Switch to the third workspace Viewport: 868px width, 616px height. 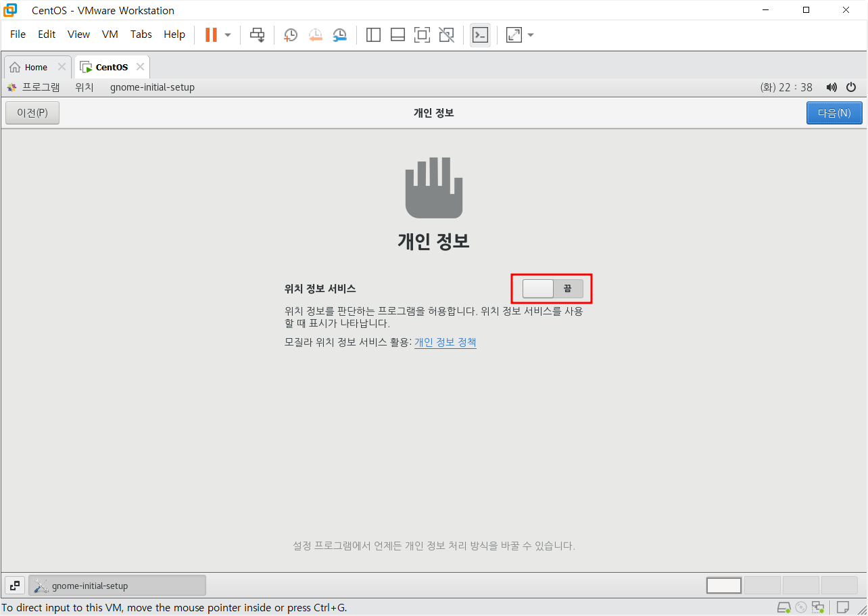click(801, 586)
